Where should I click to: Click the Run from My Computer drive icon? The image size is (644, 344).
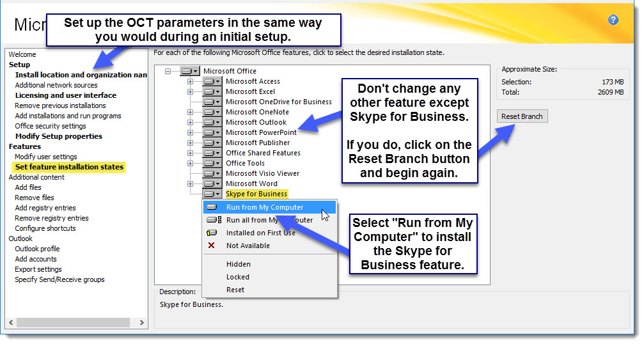coord(212,207)
